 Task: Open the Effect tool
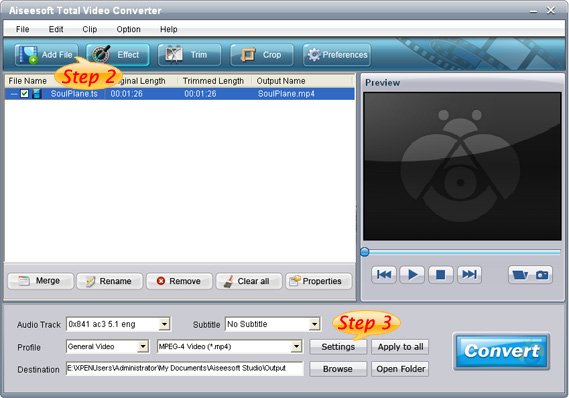118,55
